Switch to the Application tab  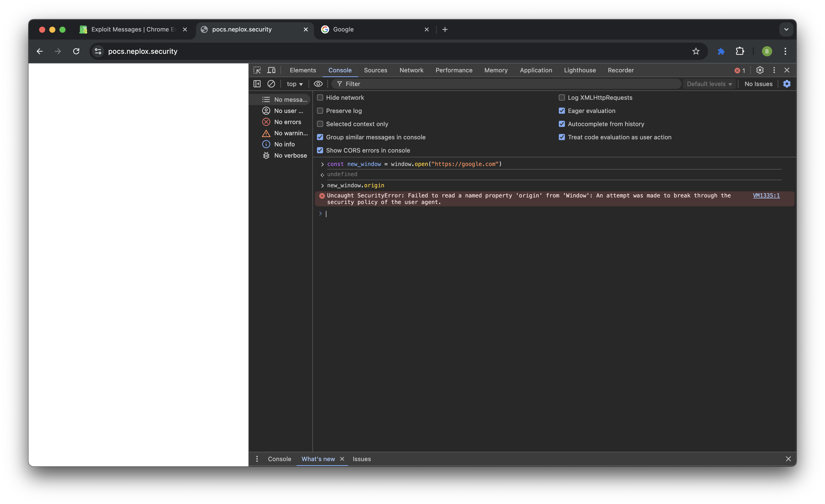(x=536, y=70)
